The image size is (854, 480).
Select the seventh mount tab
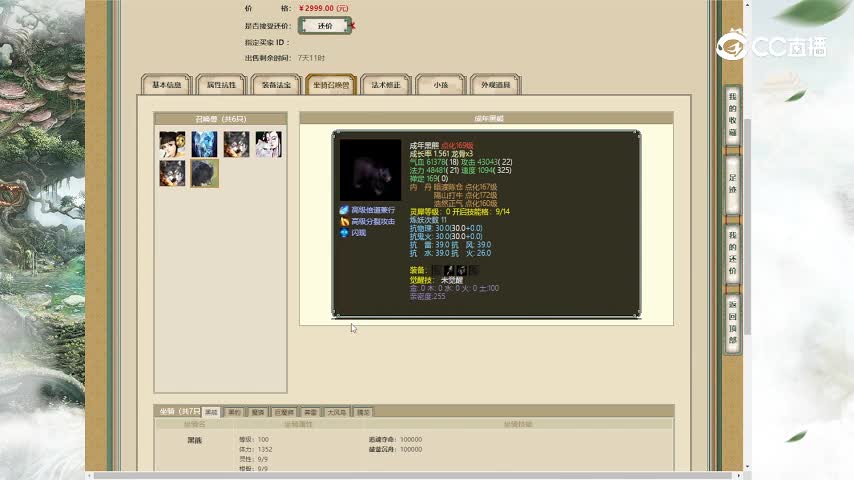(x=363, y=412)
